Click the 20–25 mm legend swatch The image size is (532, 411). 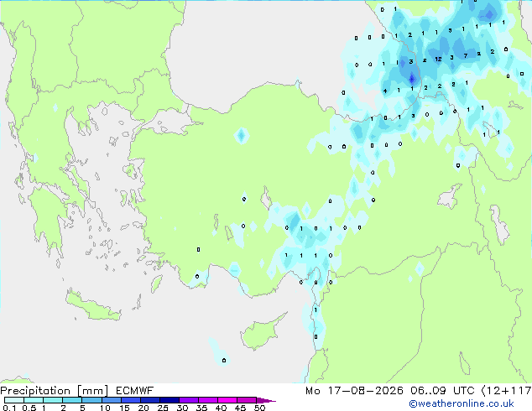click(149, 400)
